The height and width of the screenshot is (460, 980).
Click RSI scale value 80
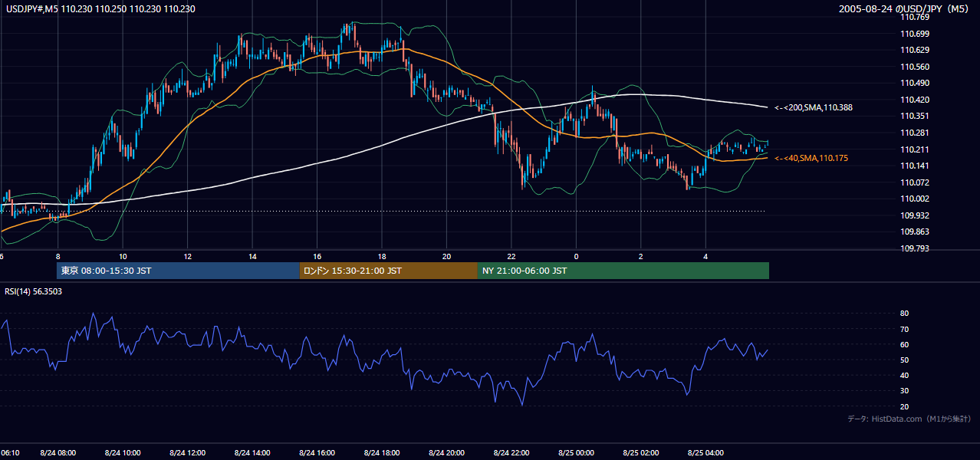coord(905,314)
